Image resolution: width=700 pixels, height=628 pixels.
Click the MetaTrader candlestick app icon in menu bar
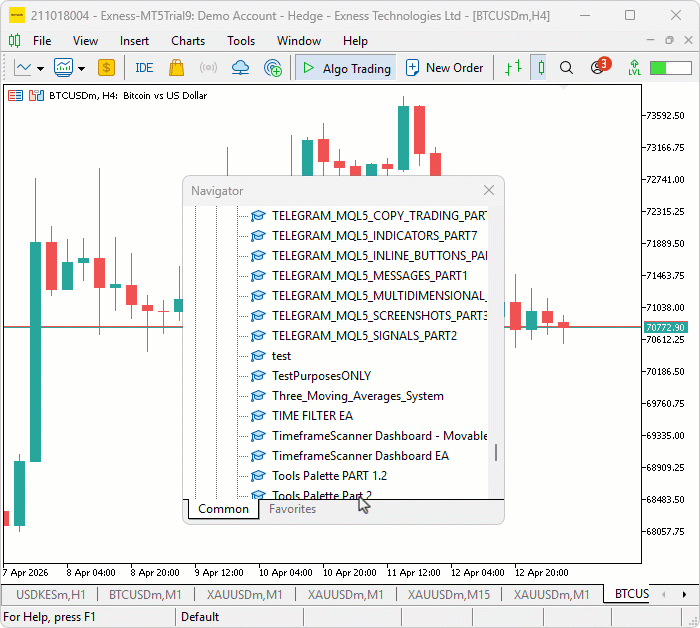(x=14, y=41)
